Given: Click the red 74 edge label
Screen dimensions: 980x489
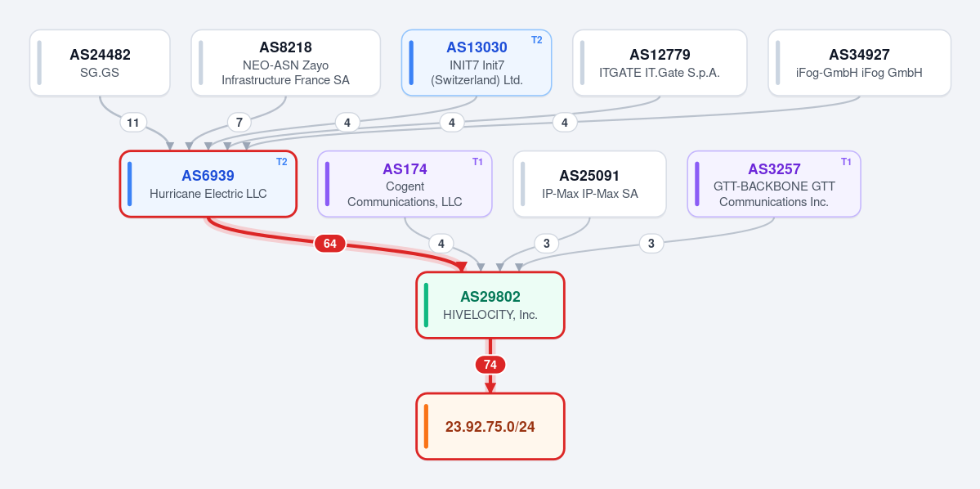Looking at the screenshot, I should (x=490, y=365).
